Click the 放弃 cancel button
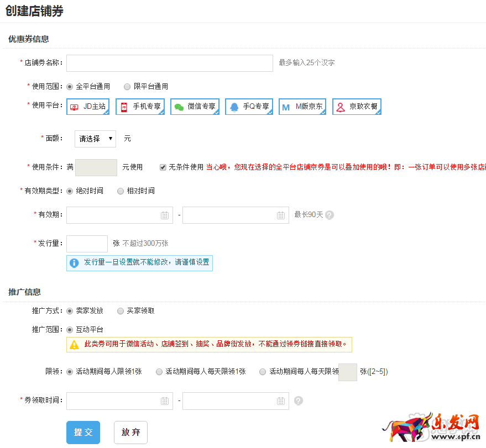 tap(130, 432)
